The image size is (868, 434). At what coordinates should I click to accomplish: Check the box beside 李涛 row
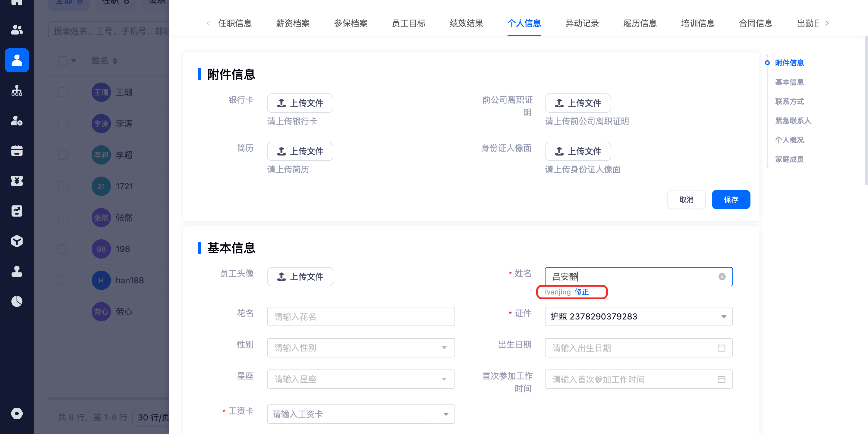63,124
